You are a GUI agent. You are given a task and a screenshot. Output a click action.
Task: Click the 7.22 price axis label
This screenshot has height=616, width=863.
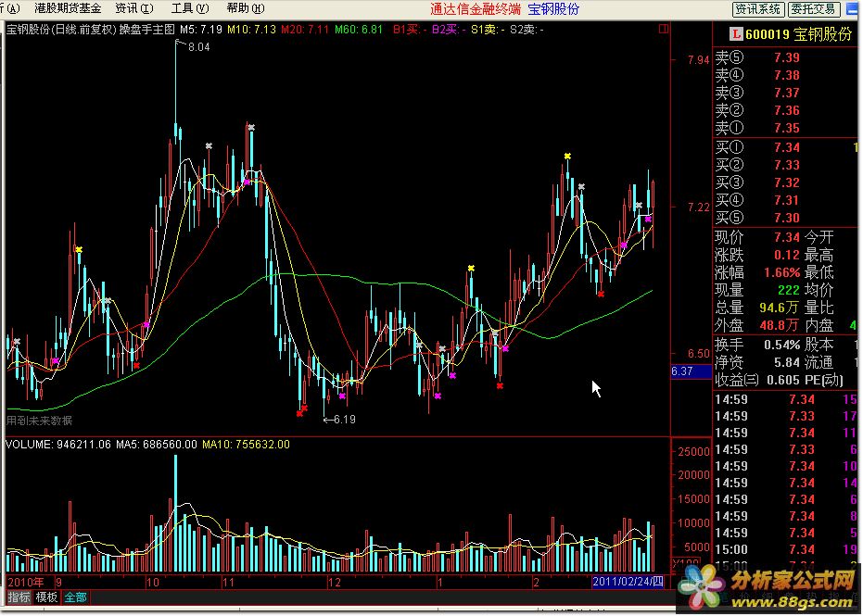click(698, 207)
